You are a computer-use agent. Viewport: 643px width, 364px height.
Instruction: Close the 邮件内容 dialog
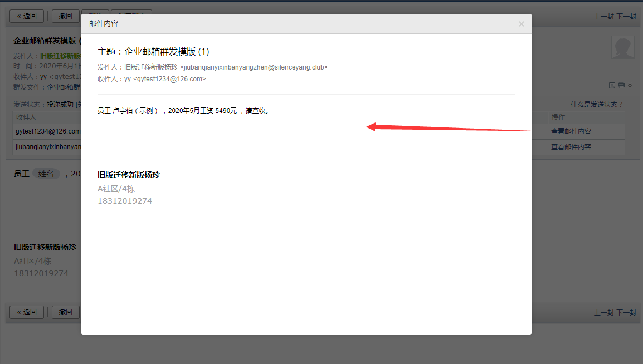tap(521, 24)
